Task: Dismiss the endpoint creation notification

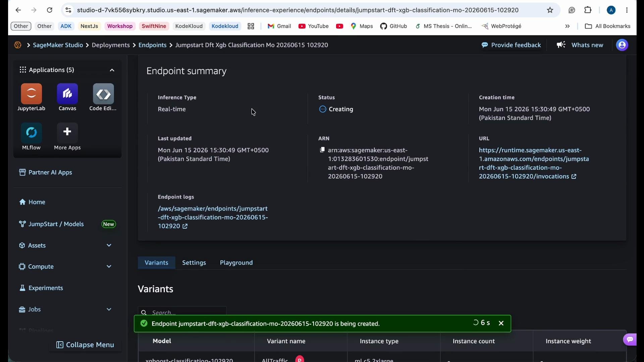Action: click(x=501, y=323)
